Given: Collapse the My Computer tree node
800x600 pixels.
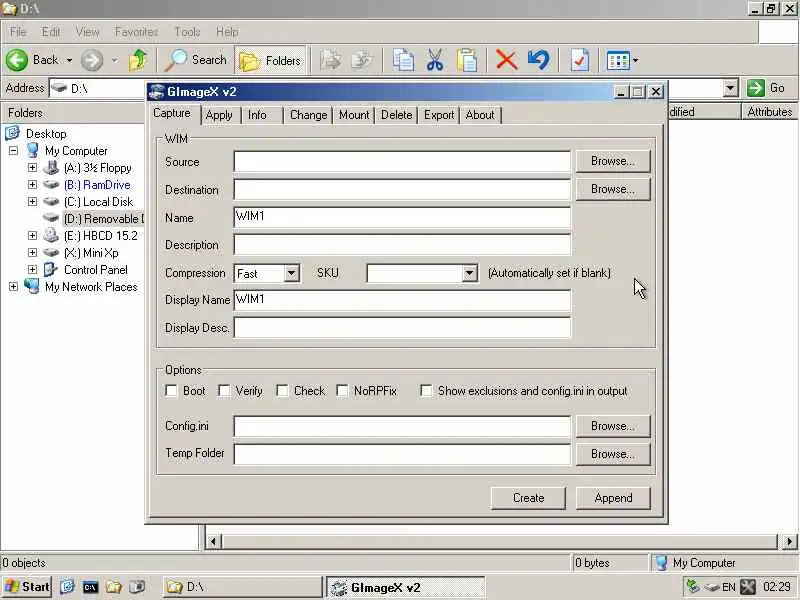Looking at the screenshot, I should (13, 151).
